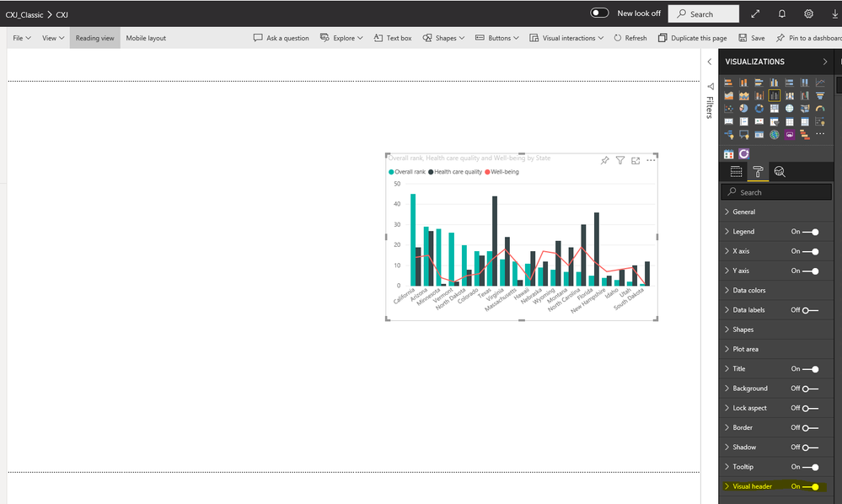Choose the slicer visual icon
Image resolution: width=842 pixels, height=504 pixels.
click(775, 121)
